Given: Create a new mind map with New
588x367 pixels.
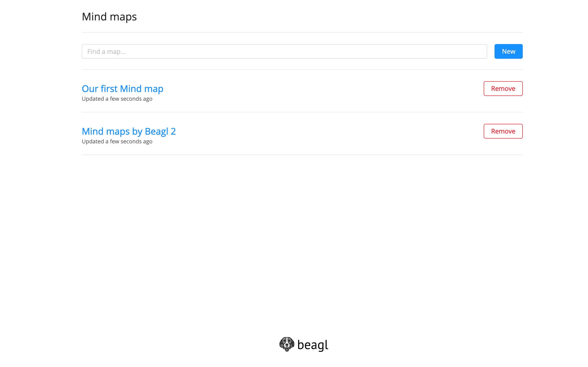Looking at the screenshot, I should [x=509, y=51].
